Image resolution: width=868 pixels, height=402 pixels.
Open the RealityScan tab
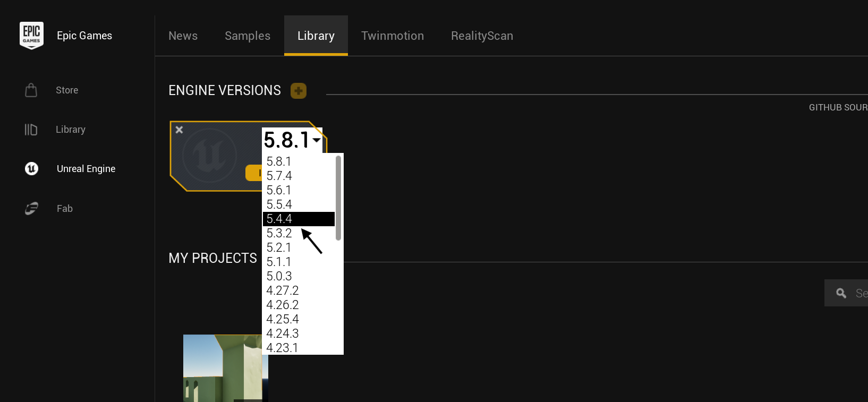482,36
